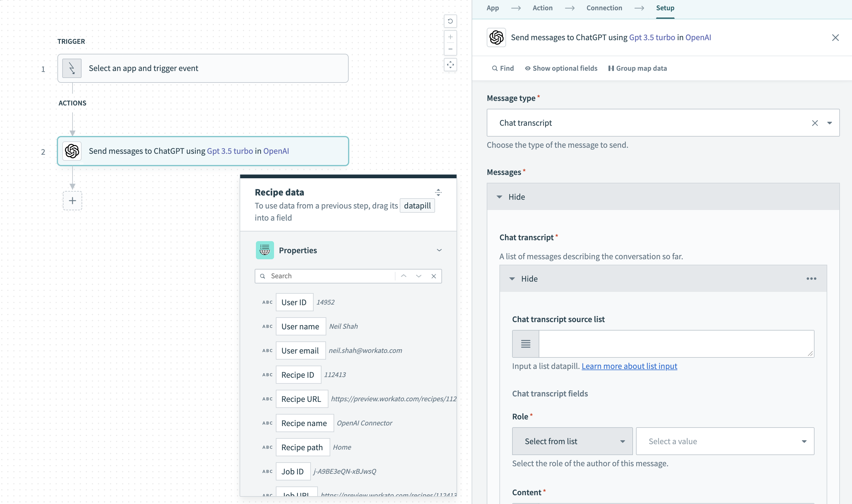The height and width of the screenshot is (504, 852).
Task: Expand the Role select-from-list dropdown
Action: (571, 441)
